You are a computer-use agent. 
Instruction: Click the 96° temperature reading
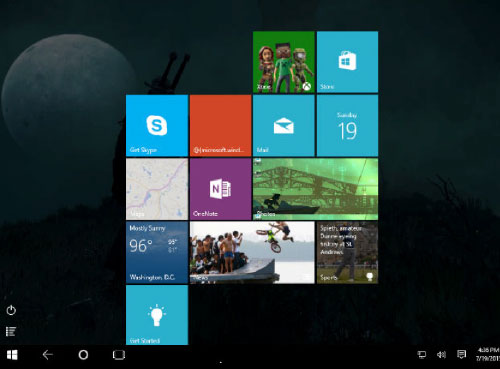[141, 246]
